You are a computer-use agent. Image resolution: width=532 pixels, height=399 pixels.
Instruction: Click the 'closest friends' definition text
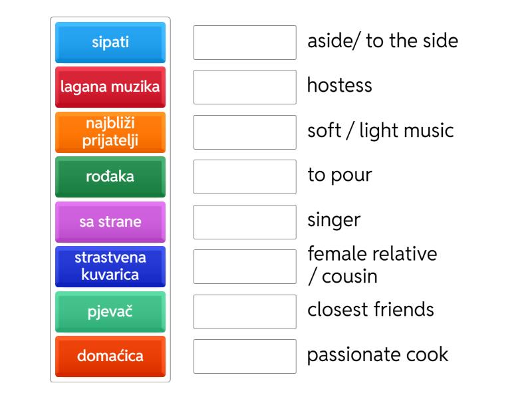coord(370,310)
